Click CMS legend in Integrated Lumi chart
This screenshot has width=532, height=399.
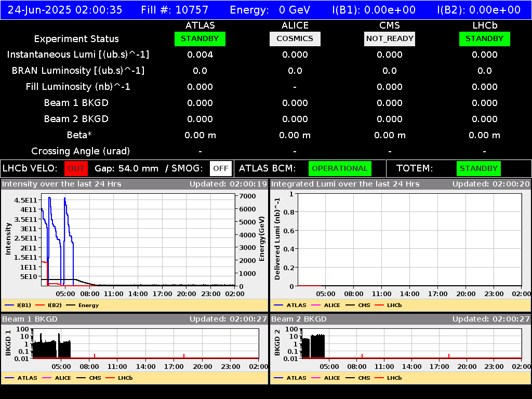(358, 305)
